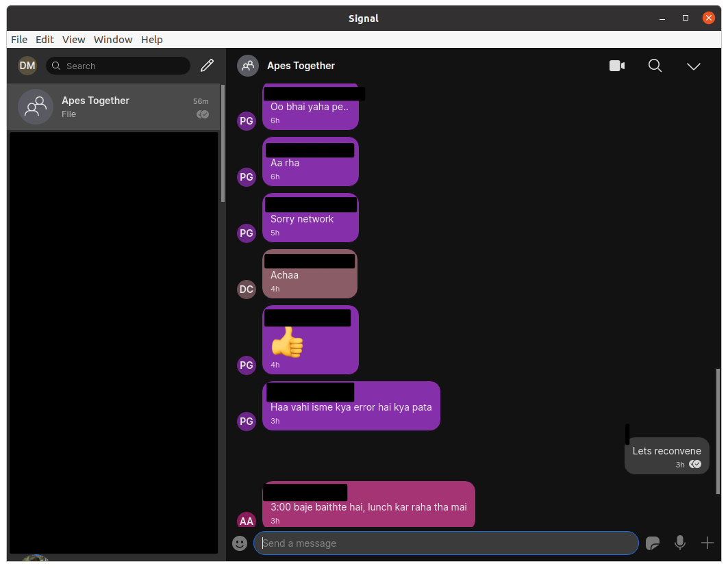Click the Send a message input field

[x=445, y=543]
